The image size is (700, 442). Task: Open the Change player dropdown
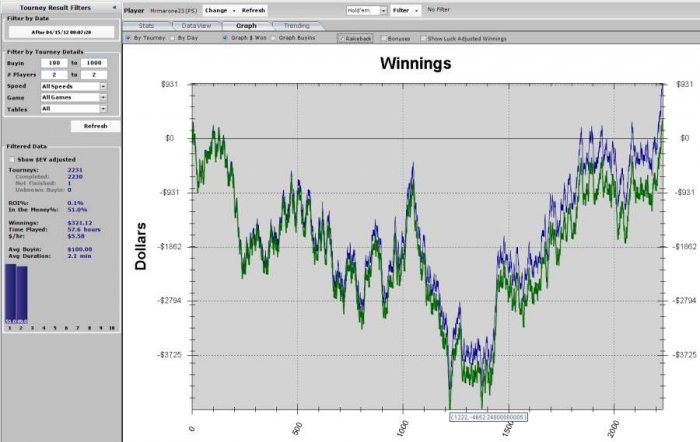point(220,10)
